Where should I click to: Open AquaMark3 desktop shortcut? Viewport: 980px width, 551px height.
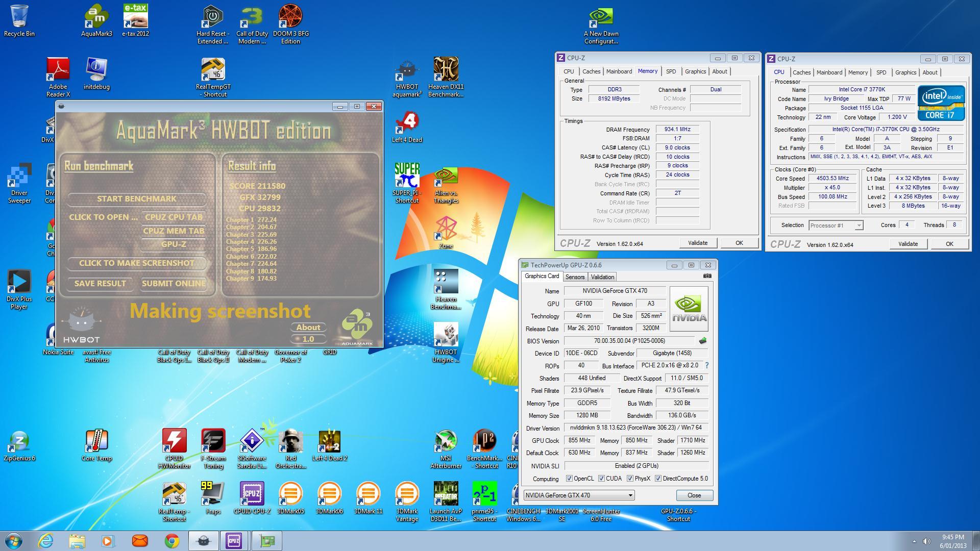point(96,21)
